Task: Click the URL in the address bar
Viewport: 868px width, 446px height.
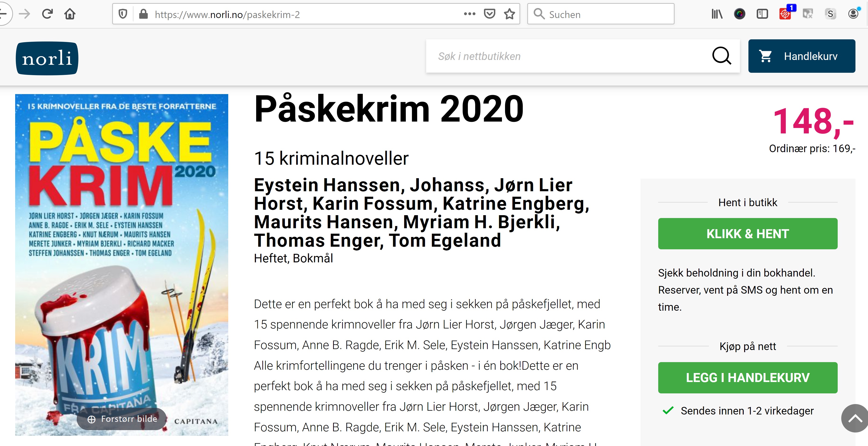Action: pos(228,14)
